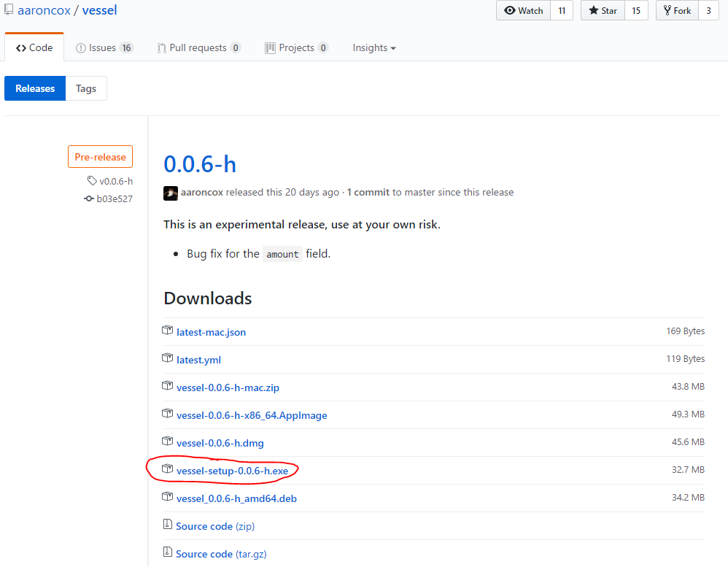Image resolution: width=728 pixels, height=567 pixels.
Task: Click package icon beside the AppImage file
Action: (x=167, y=413)
